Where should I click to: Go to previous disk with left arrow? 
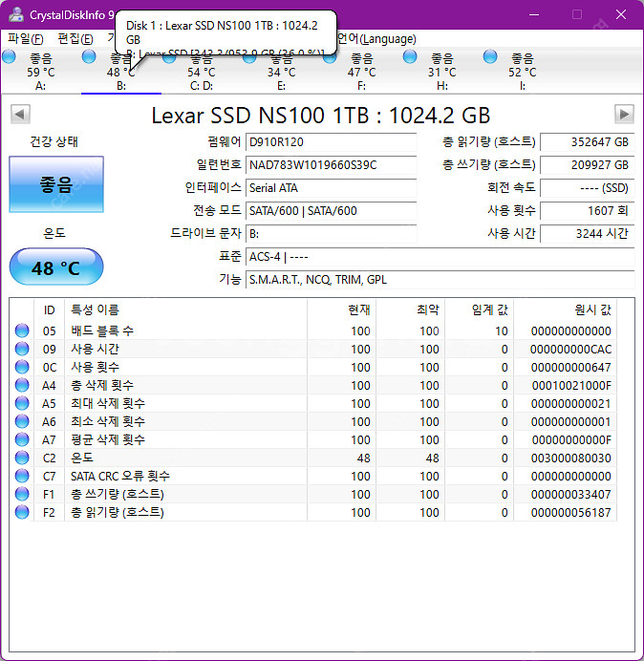(x=20, y=115)
